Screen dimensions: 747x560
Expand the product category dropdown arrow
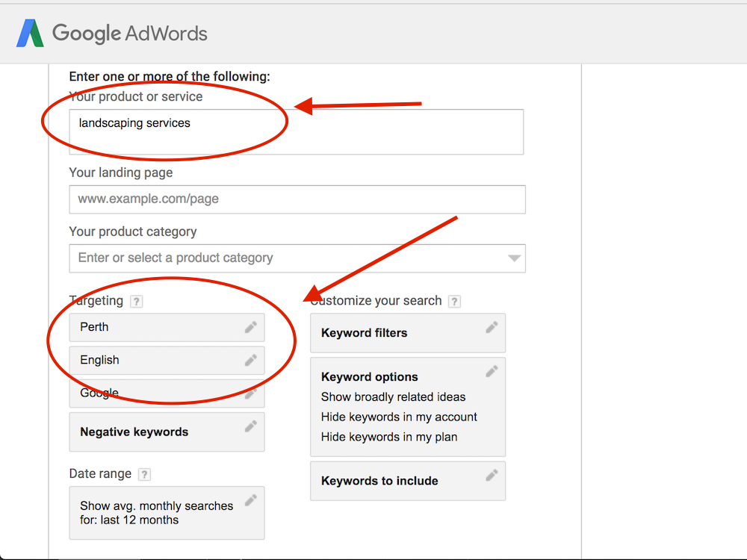point(514,258)
